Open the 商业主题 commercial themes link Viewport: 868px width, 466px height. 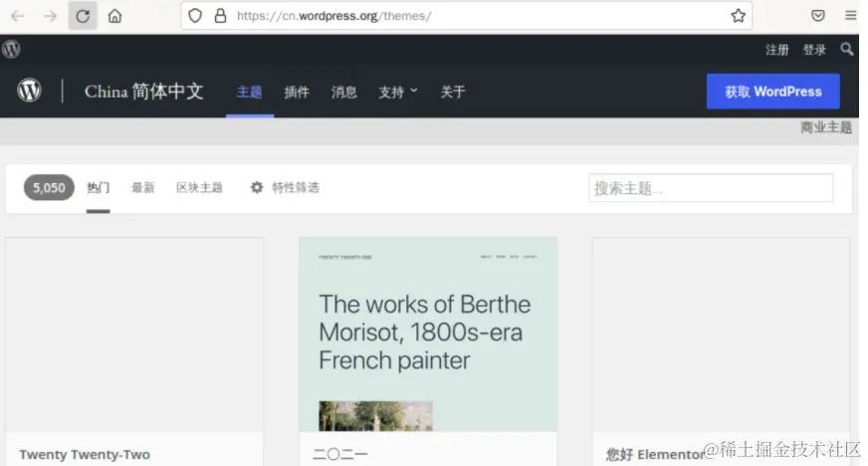pyautogui.click(x=826, y=127)
